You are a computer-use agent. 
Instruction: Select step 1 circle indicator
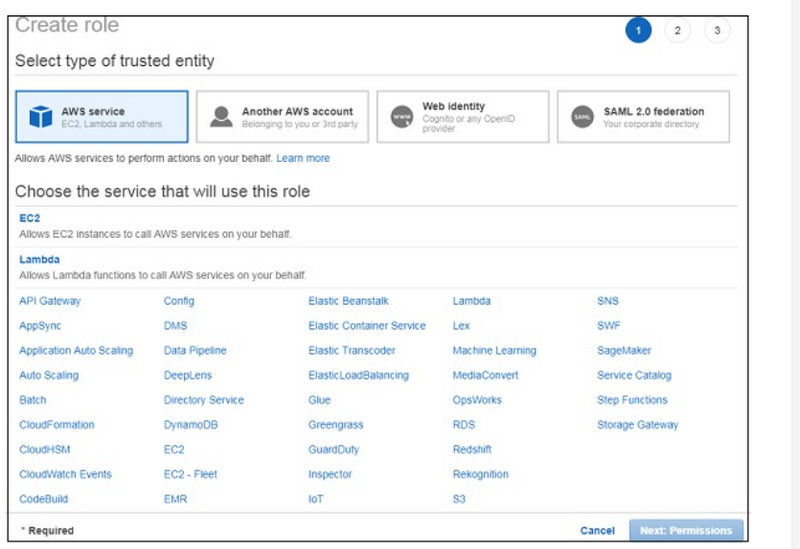(x=638, y=30)
